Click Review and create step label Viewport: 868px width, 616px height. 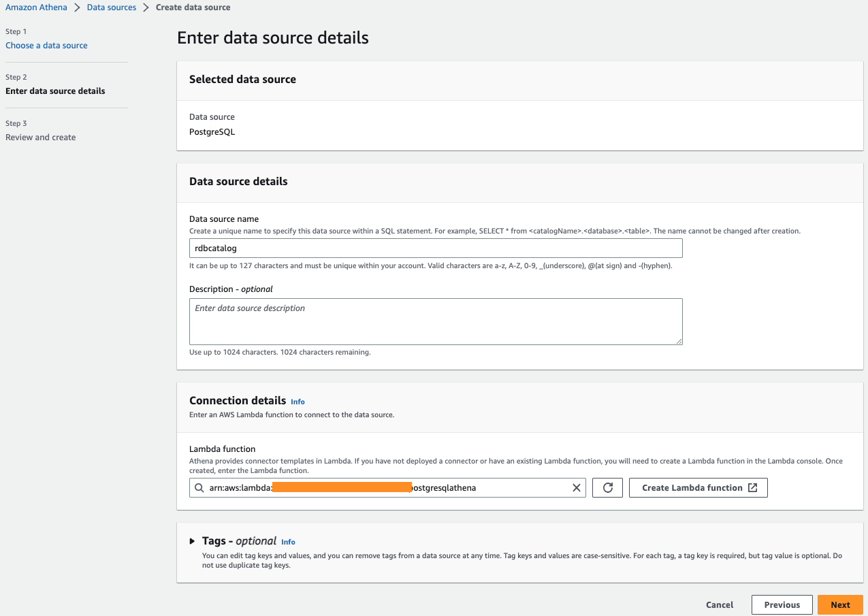[x=41, y=137]
